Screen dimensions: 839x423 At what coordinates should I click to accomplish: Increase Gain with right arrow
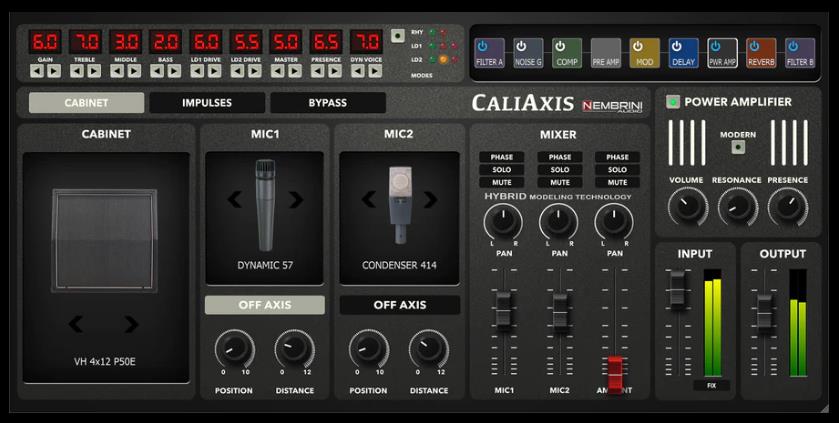54,71
